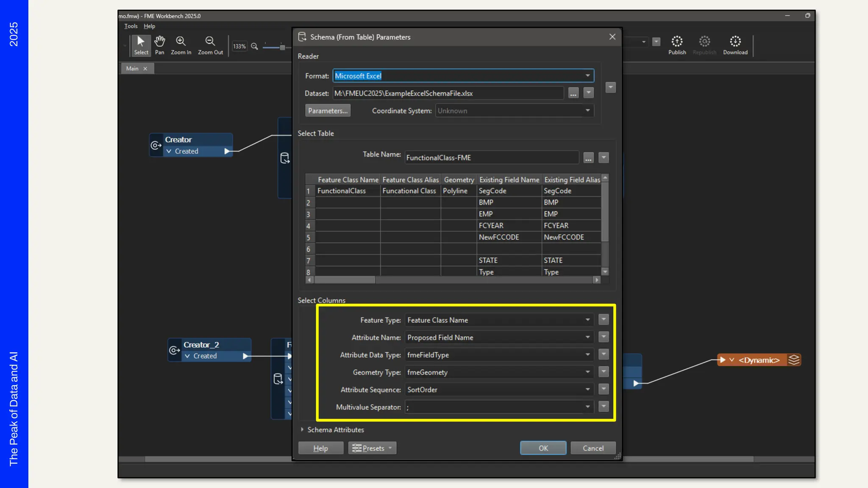The height and width of the screenshot is (488, 868).
Task: Click the zoom level slider handle
Action: 282,47
